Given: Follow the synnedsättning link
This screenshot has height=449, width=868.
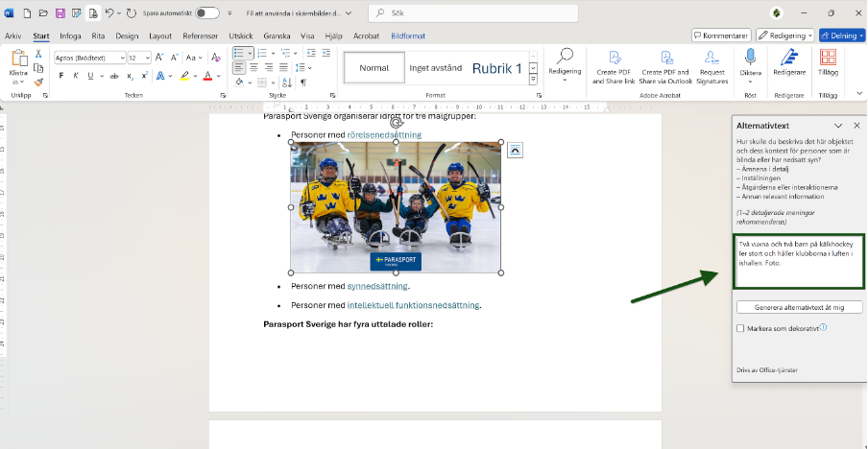Looking at the screenshot, I should tap(377, 287).
